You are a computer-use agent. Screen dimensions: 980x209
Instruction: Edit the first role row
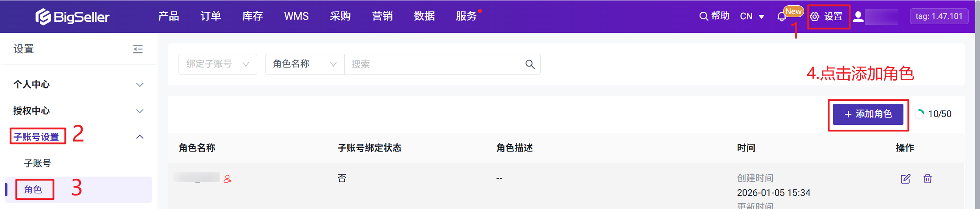pos(905,179)
